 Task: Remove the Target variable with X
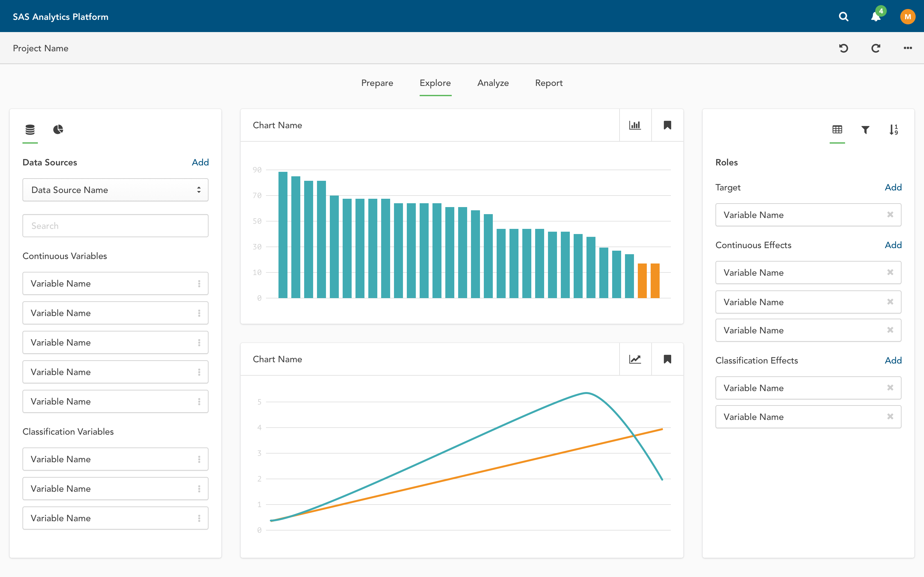click(x=890, y=214)
